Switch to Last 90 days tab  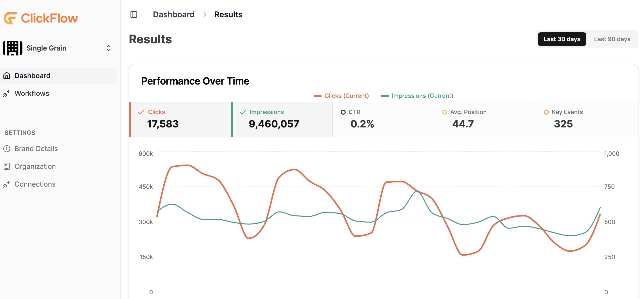pyautogui.click(x=612, y=39)
